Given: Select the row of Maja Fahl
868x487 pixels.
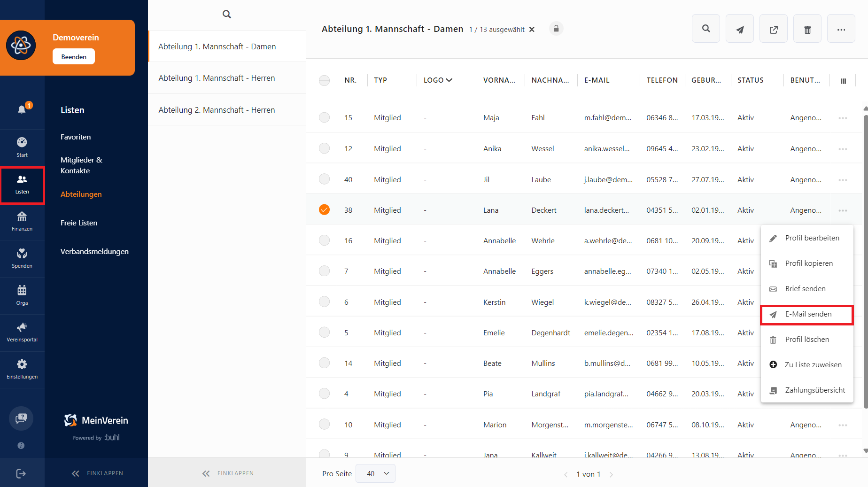Looking at the screenshot, I should coord(324,117).
